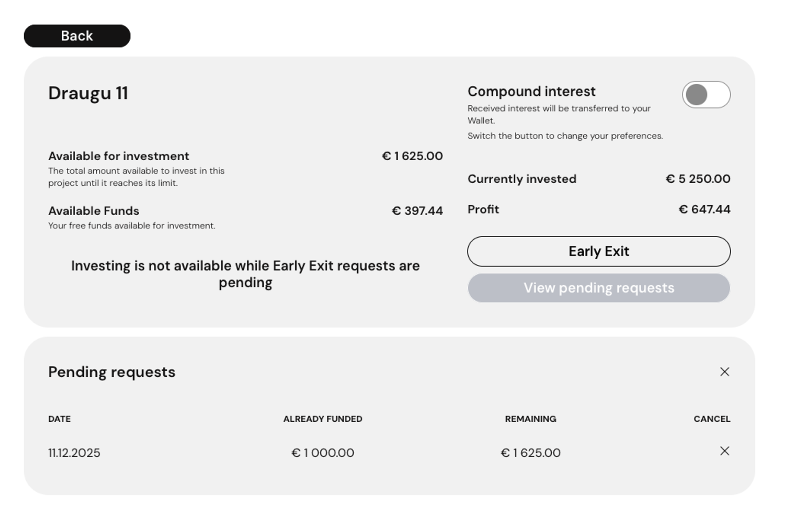Click the € 397.44 available funds amount
The width and height of the screenshot is (800, 532).
pos(417,211)
